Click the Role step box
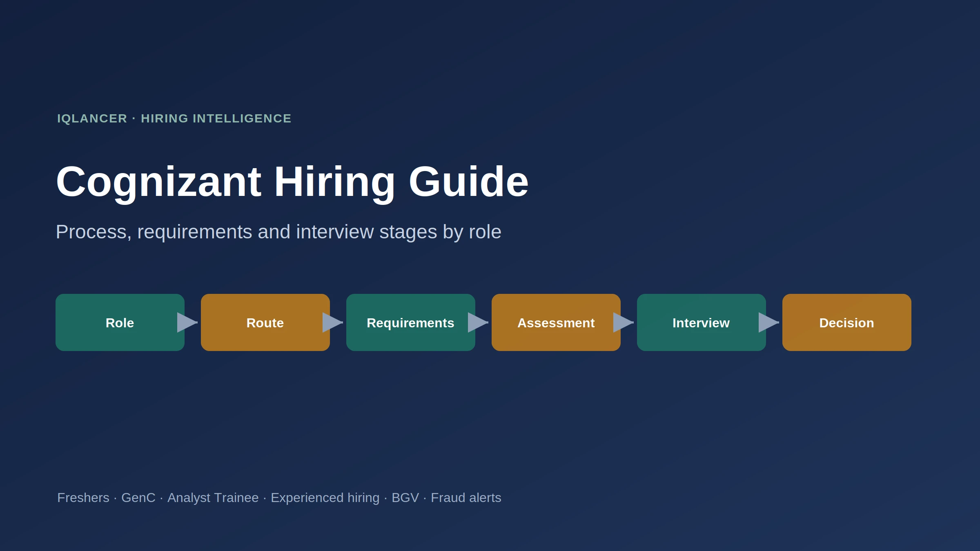Screen dimensions: 980x551 click(120, 322)
